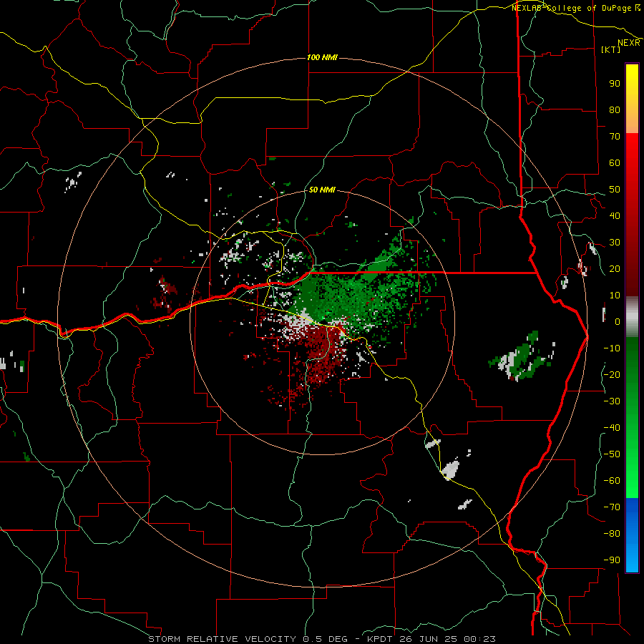Click the -60 value on the velocity scale
The width and height of the screenshot is (644, 644).
(x=612, y=481)
